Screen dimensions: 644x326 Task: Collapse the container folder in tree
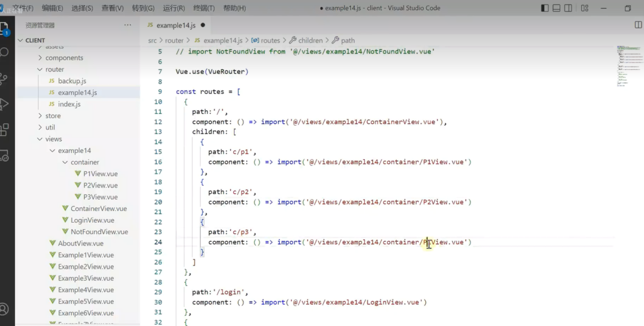click(84, 162)
